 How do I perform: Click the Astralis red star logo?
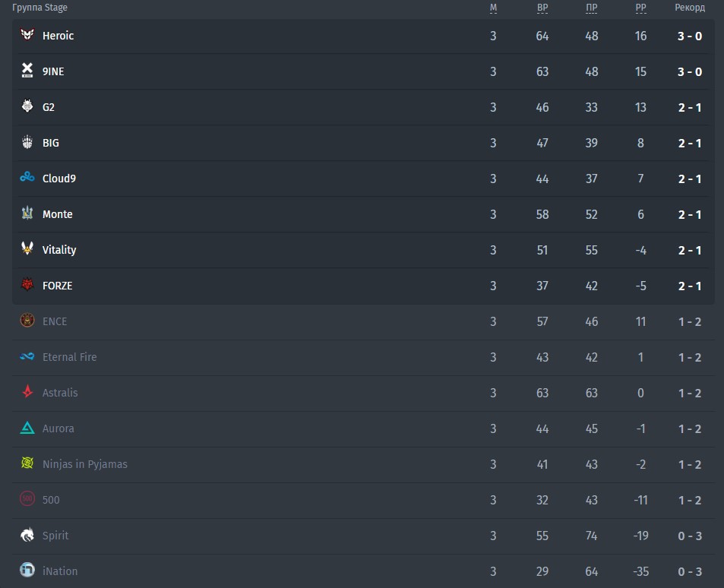point(27,392)
